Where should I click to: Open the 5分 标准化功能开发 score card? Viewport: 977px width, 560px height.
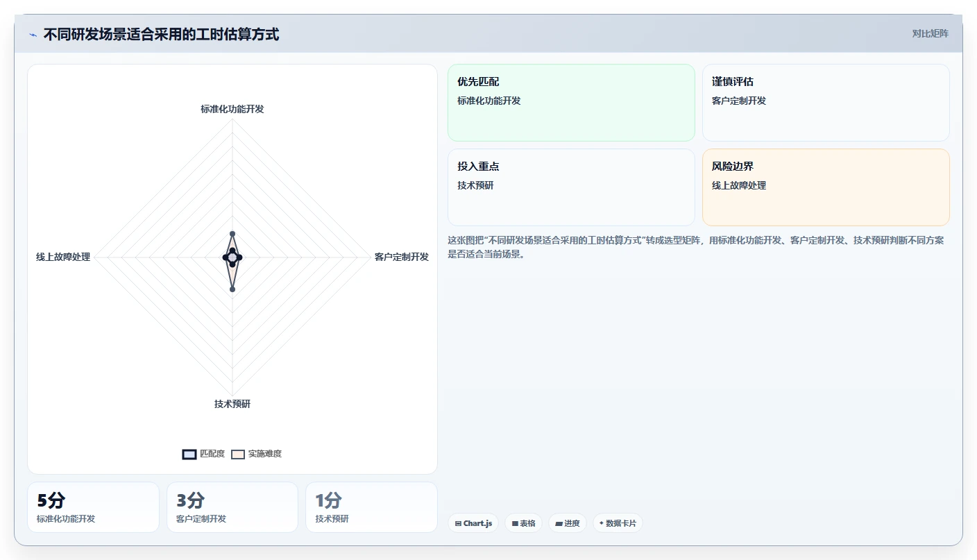pos(93,507)
